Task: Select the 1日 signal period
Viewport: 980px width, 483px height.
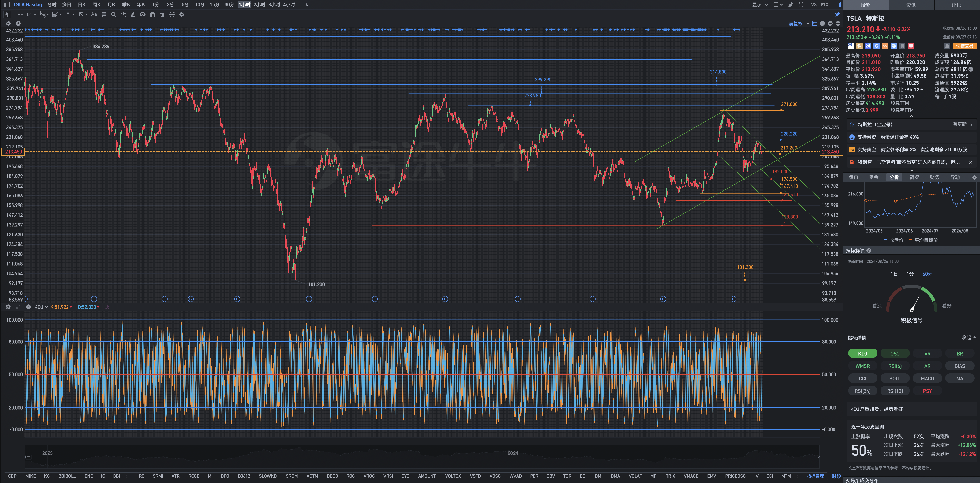Action: pos(894,274)
